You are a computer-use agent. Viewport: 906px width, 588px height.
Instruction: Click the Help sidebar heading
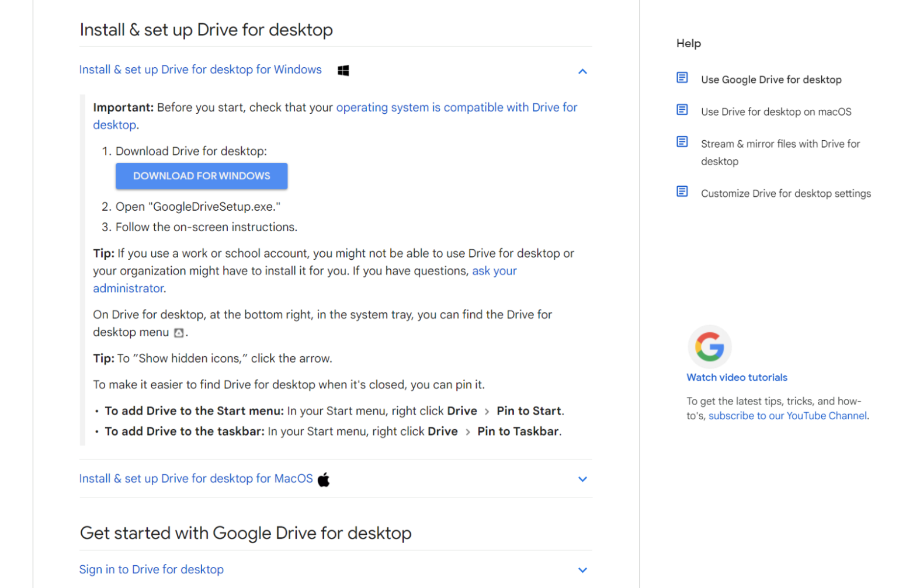(688, 43)
